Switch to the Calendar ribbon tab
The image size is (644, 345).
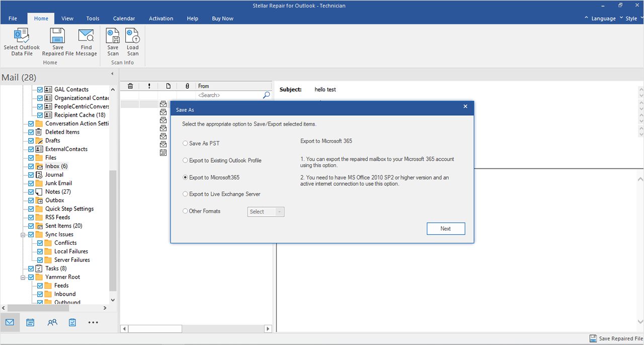(x=124, y=19)
